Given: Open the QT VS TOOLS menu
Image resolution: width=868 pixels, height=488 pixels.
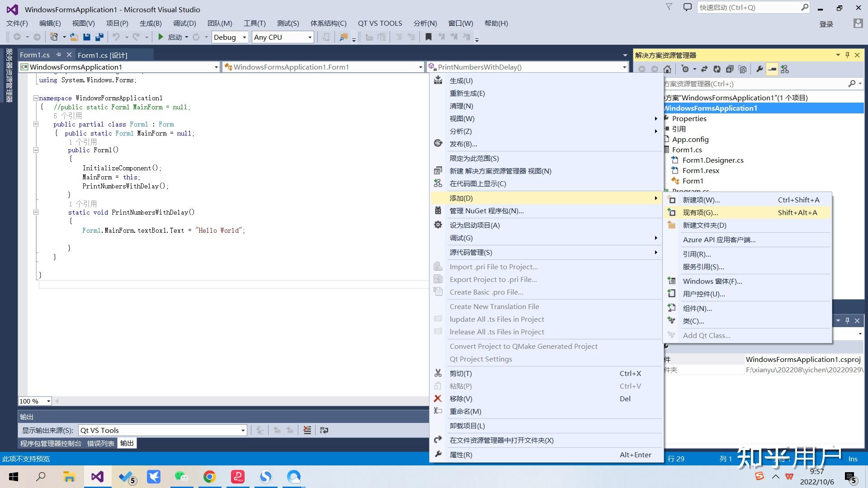Looking at the screenshot, I should (x=380, y=23).
